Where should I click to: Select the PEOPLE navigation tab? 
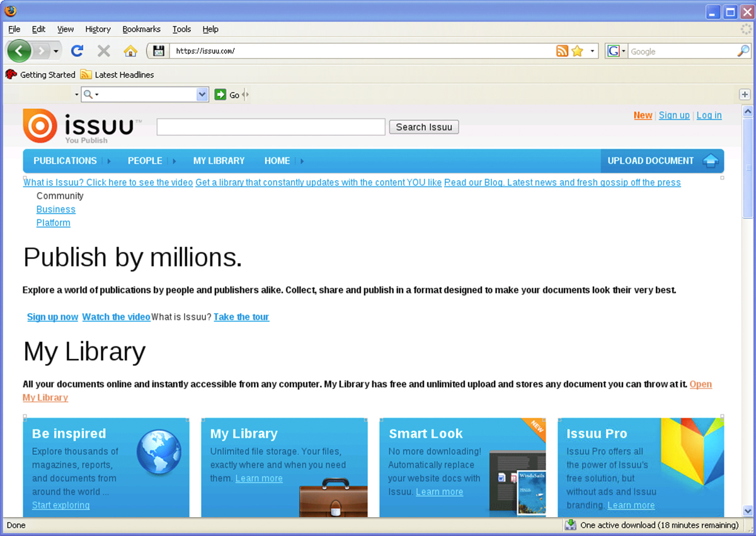point(145,161)
